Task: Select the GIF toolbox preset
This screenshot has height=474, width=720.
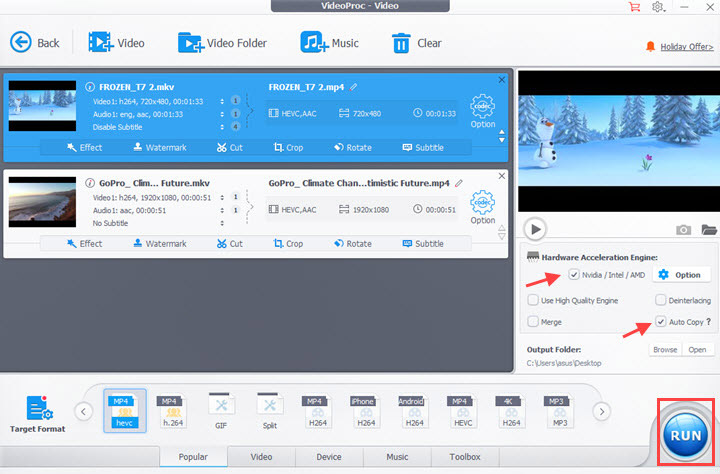Action: coord(221,411)
